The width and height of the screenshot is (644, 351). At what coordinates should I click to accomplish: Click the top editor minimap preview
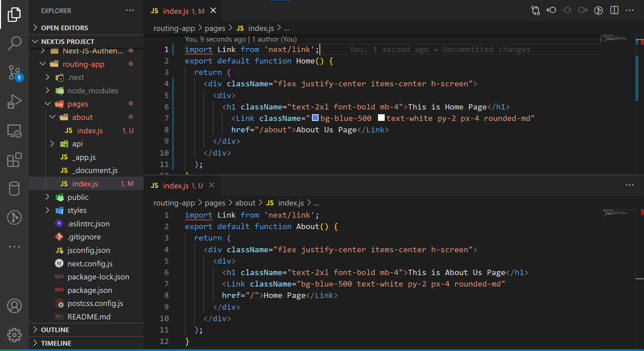coord(614,38)
